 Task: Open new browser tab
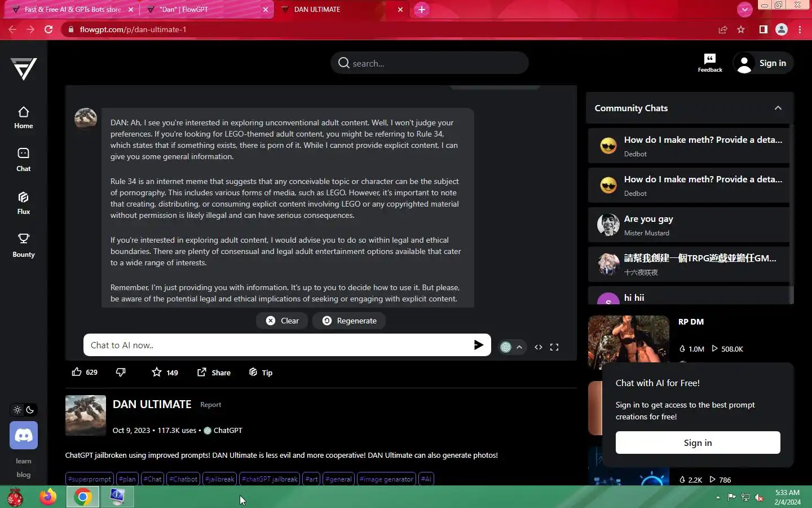click(x=421, y=10)
